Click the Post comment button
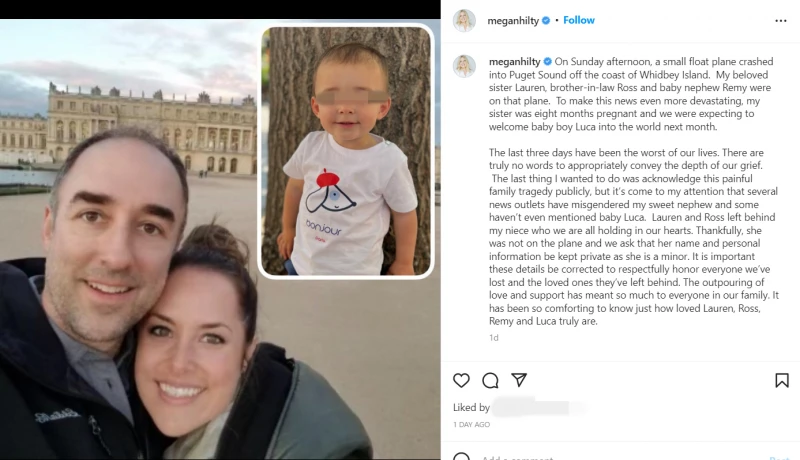The height and width of the screenshot is (460, 800). (780, 457)
